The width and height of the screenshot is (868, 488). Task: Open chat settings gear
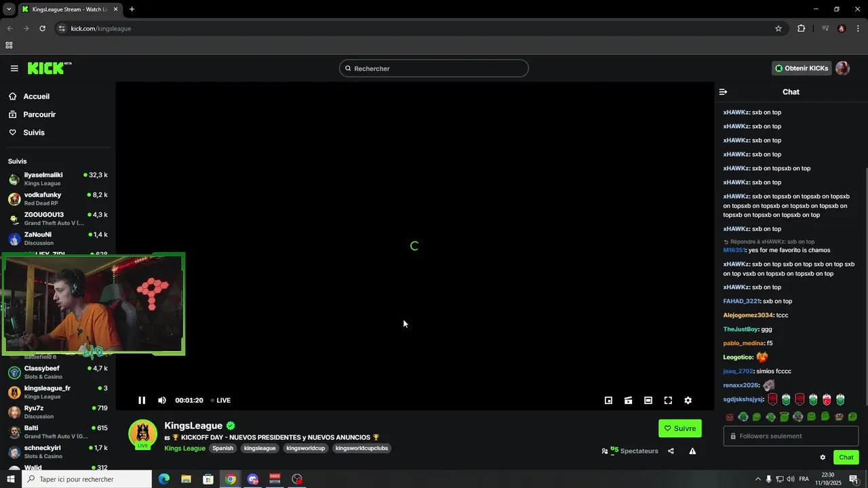[823, 457]
